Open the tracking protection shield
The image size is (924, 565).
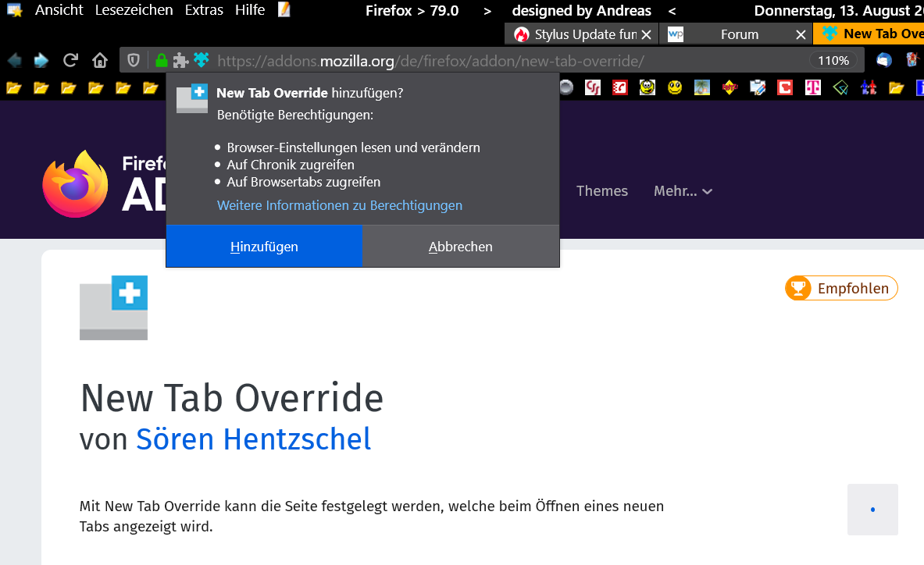(134, 60)
